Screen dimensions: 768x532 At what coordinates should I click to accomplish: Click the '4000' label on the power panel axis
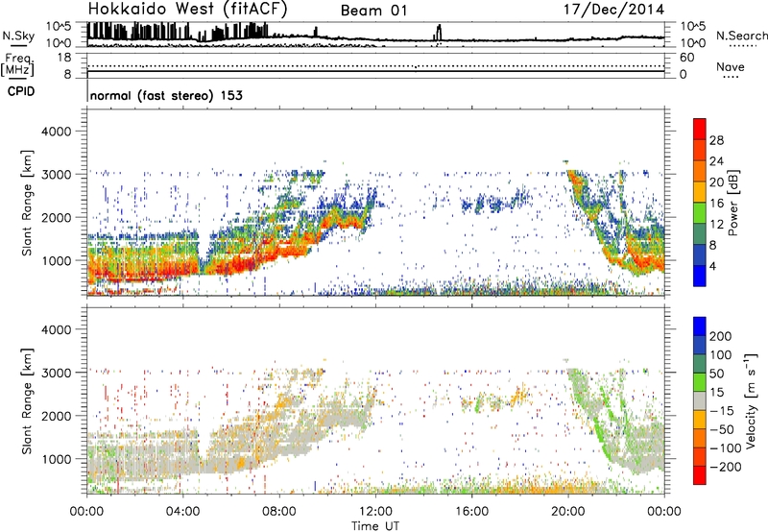tap(56, 132)
